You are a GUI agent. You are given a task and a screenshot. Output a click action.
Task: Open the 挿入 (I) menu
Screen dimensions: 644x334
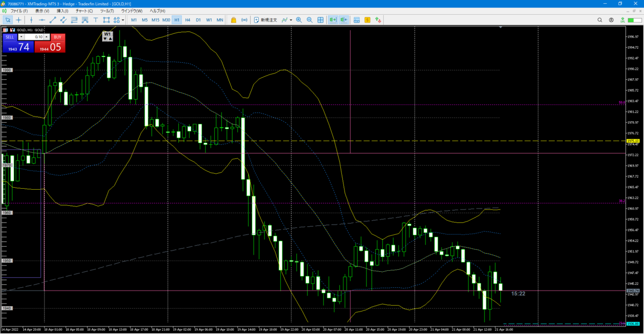[62, 11]
